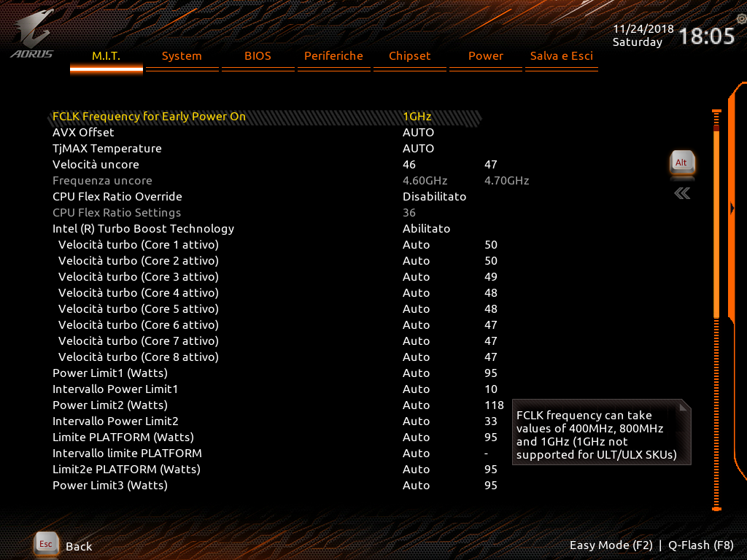Click the greyed Frequenza uncore 4.60GHz value
The height and width of the screenshot is (560, 747).
425,181
